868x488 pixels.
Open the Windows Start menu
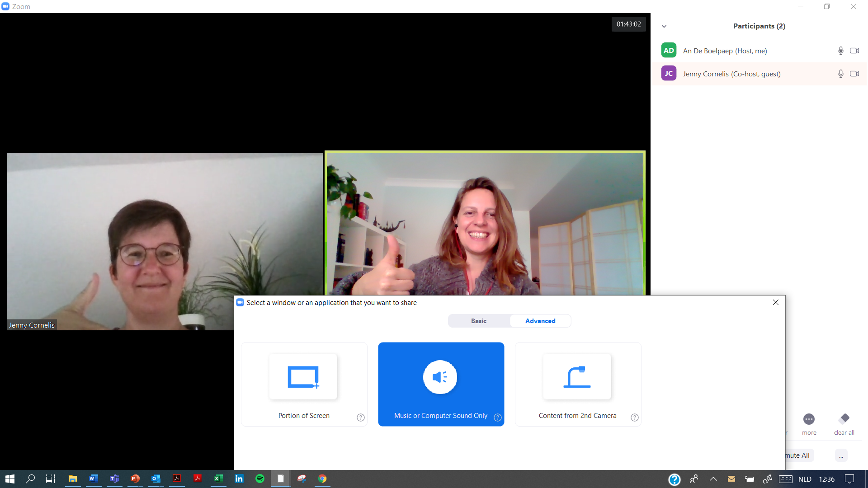point(10,479)
